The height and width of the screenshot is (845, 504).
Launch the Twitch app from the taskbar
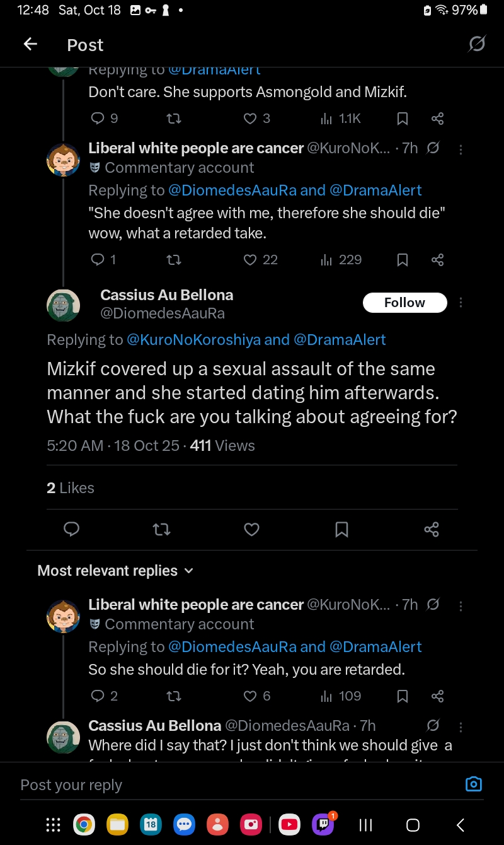click(323, 824)
